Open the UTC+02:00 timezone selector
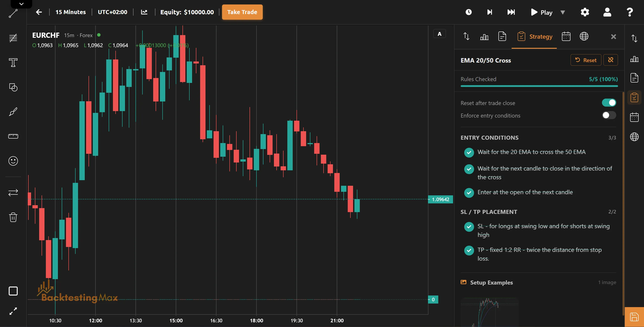644x327 pixels. point(112,12)
